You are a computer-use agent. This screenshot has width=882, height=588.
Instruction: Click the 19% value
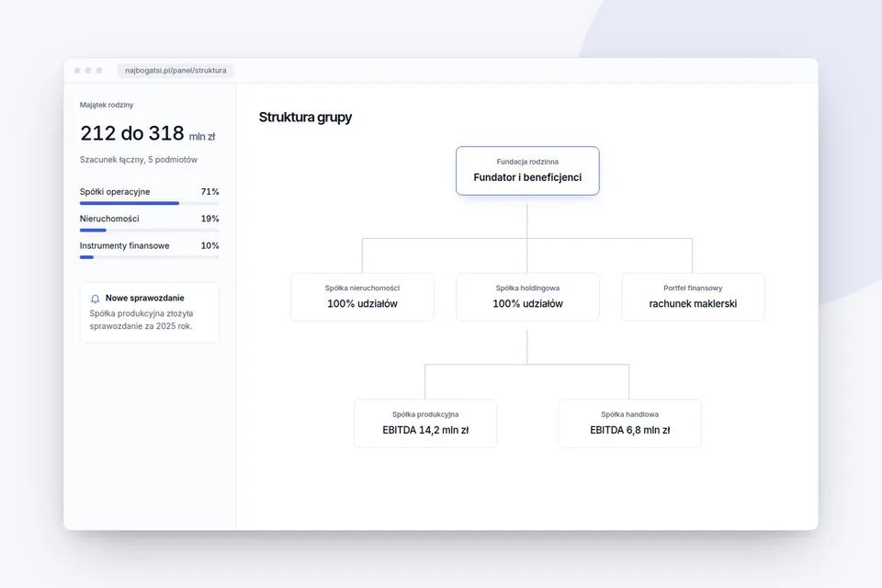pos(209,219)
